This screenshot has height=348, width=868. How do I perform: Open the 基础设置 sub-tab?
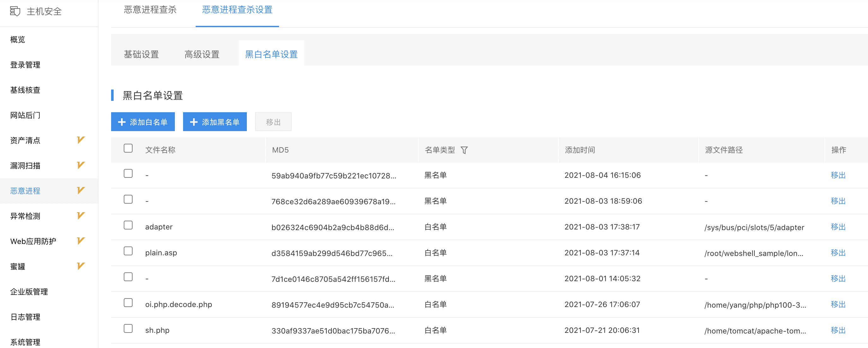141,54
